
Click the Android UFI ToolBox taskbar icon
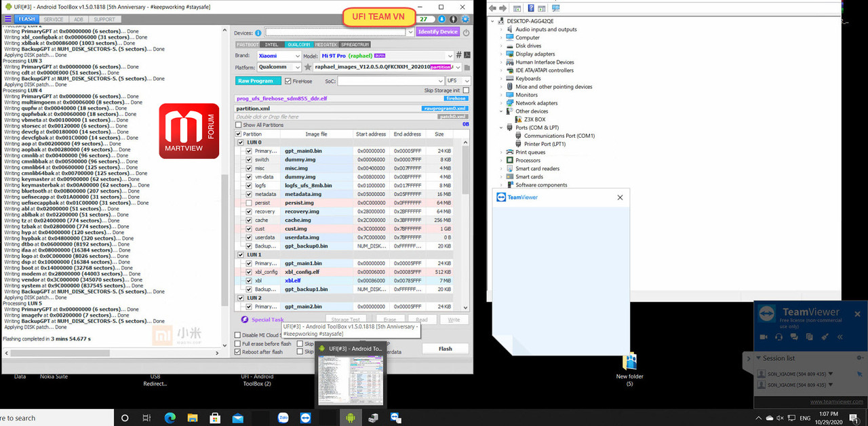tap(351, 418)
